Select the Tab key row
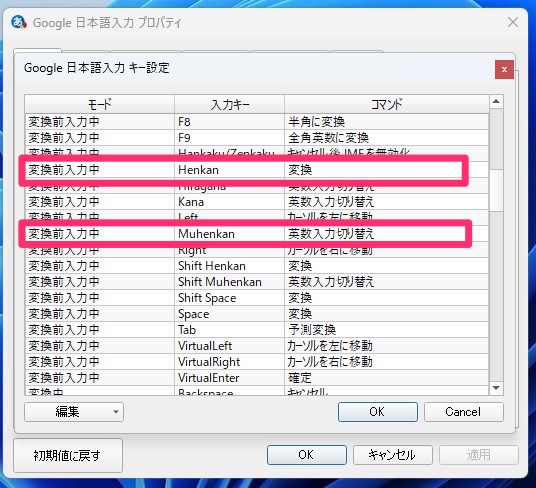The width and height of the screenshot is (536, 488). pos(257,330)
